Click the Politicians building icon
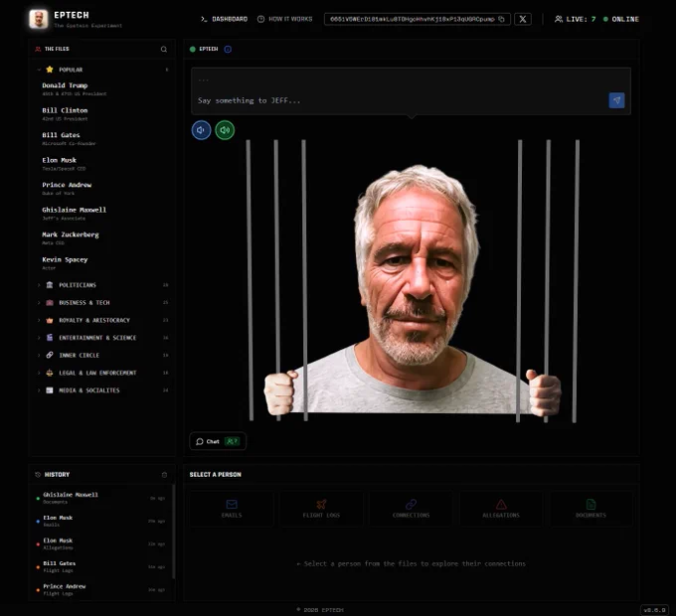Image resolution: width=676 pixels, height=616 pixels. click(x=50, y=285)
